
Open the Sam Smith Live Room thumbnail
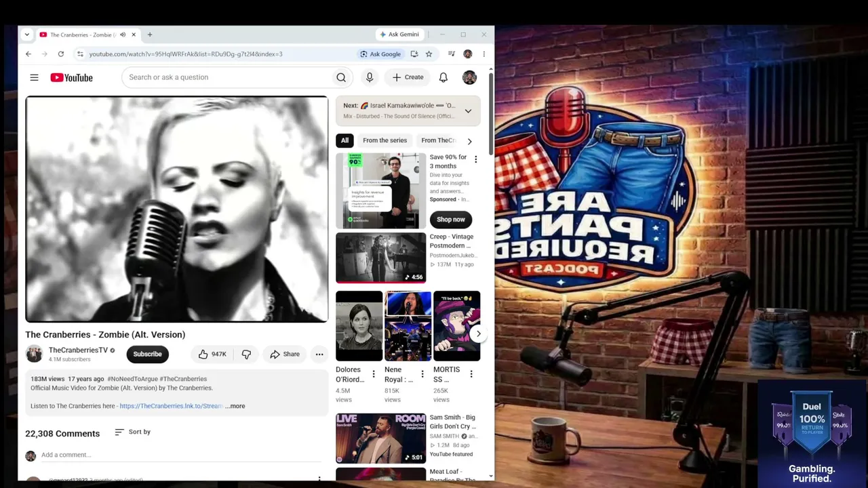click(380, 438)
